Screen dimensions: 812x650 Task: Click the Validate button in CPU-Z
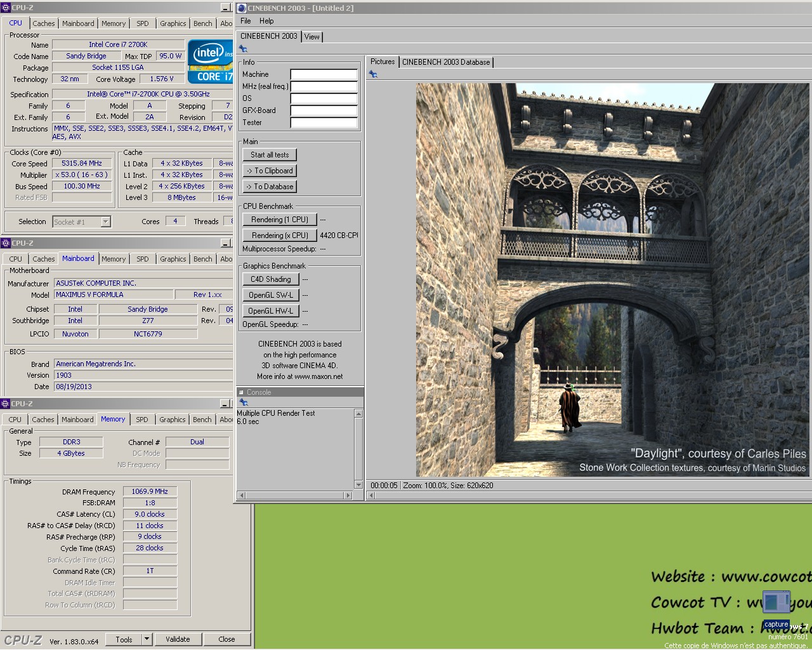(x=178, y=639)
